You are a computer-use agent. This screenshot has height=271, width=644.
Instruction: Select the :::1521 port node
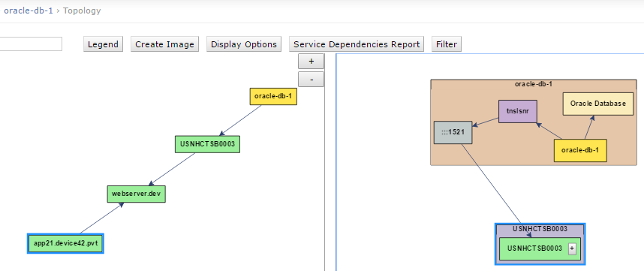[x=453, y=132]
